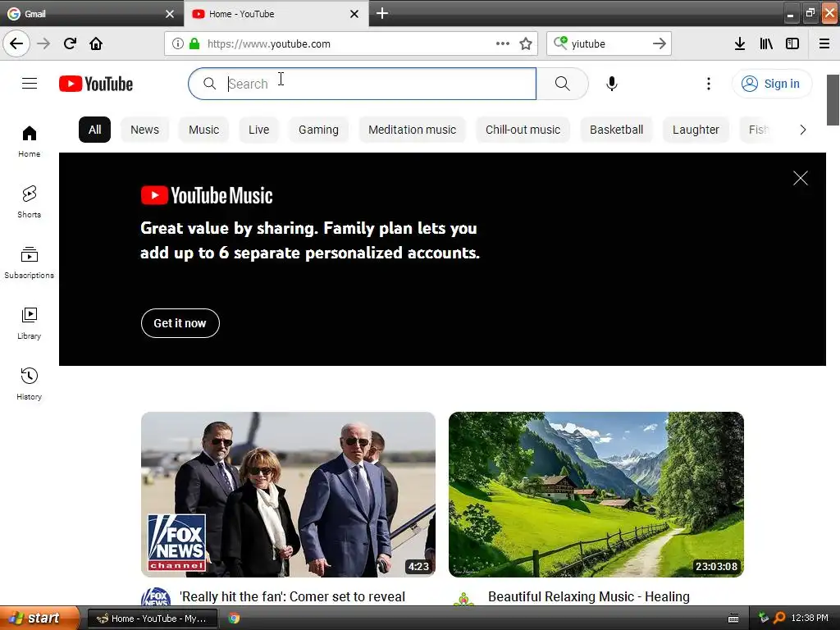Open YouTube settings three-dot menu
This screenshot has width=840, height=630.
[708, 84]
